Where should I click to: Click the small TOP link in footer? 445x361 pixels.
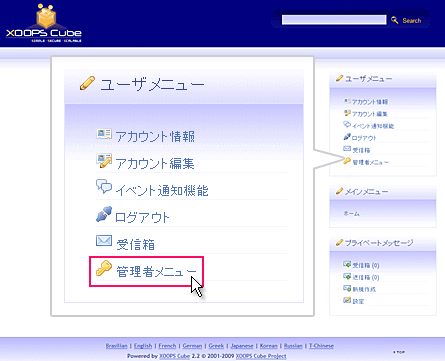[399, 352]
